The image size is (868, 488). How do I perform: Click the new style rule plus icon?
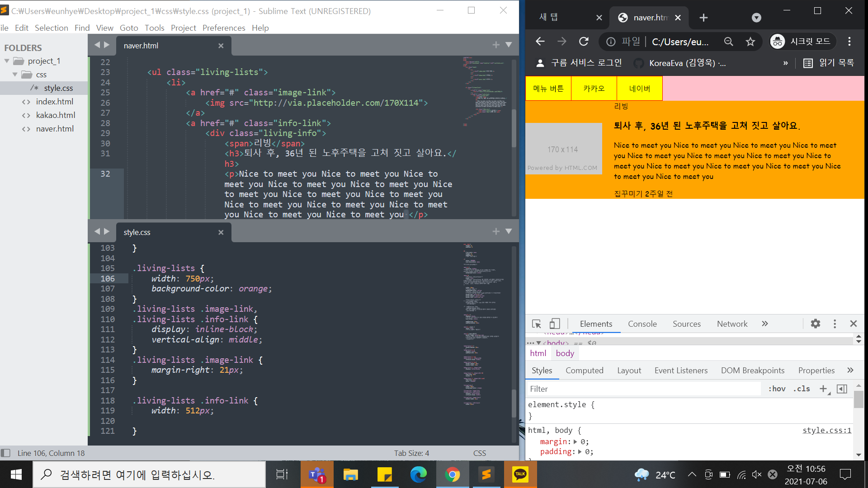tap(823, 389)
